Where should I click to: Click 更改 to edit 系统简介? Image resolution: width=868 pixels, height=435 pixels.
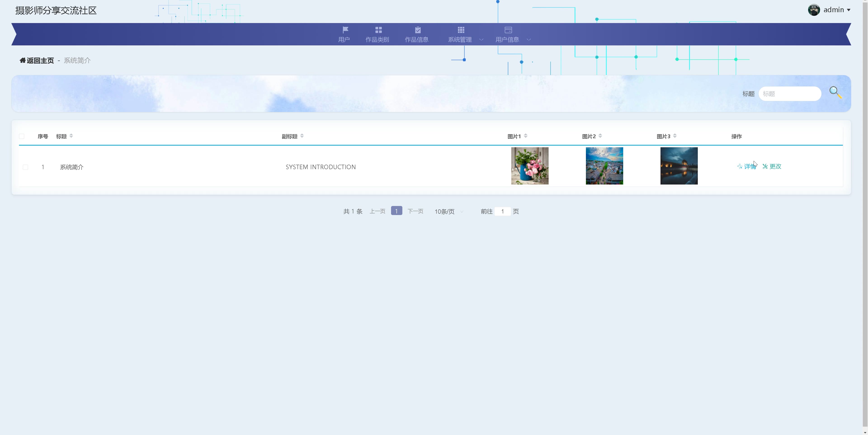pos(772,166)
